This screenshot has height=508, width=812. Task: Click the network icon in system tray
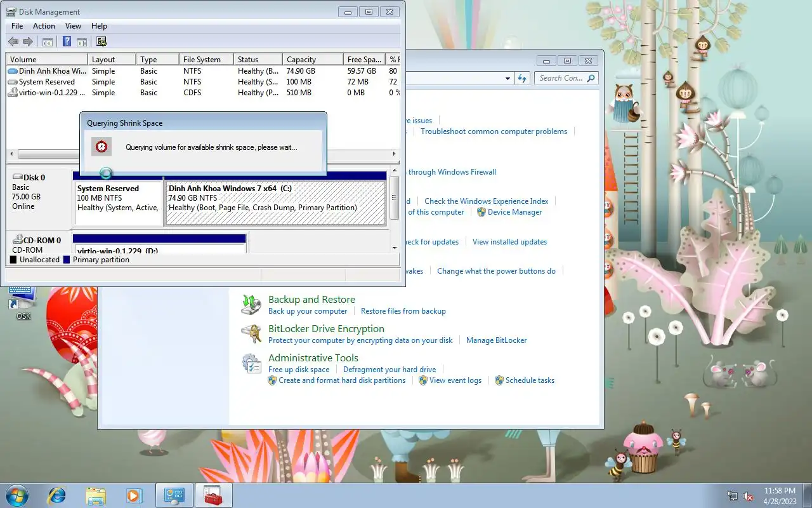tap(733, 496)
